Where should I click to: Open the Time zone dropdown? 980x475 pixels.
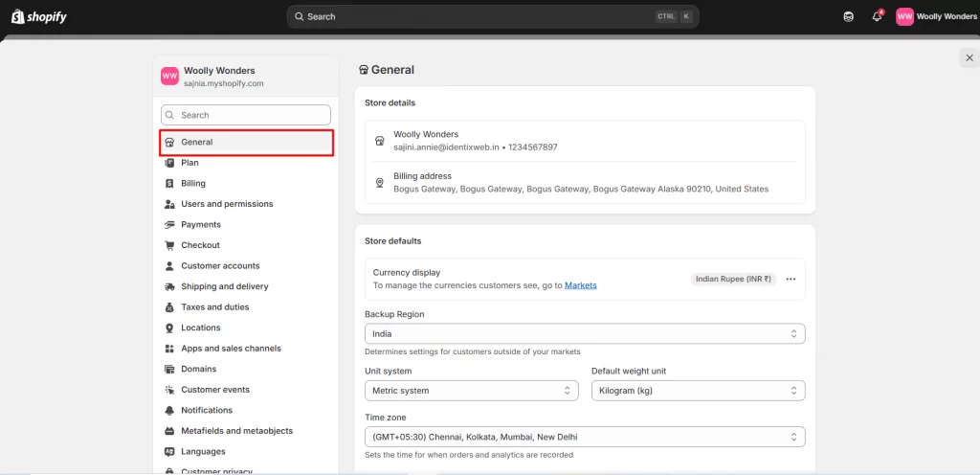click(585, 437)
